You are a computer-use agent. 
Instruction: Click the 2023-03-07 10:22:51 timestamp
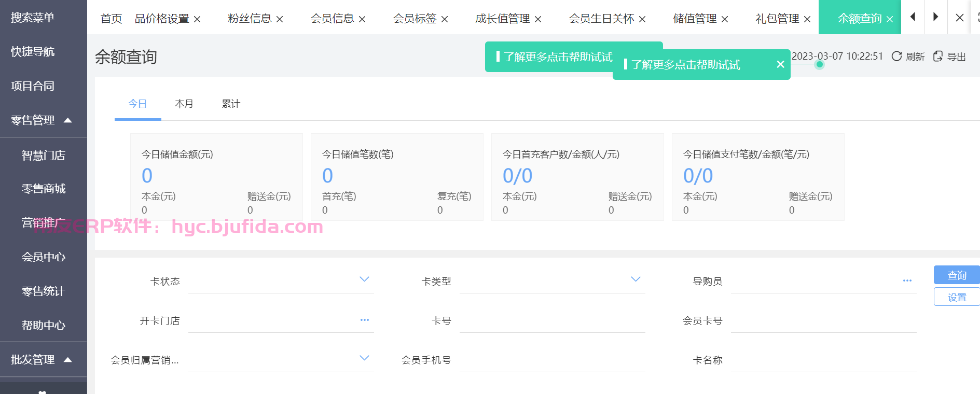(x=837, y=56)
